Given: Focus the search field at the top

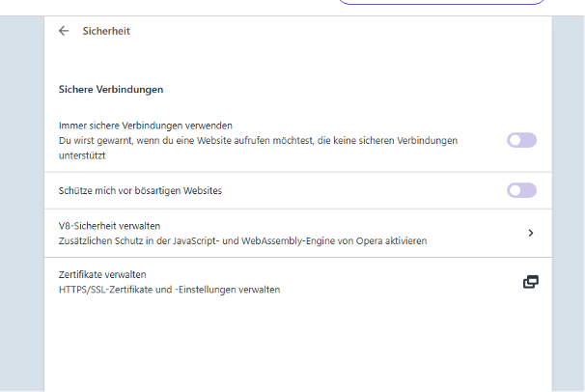Looking at the screenshot, I should click(x=442, y=3).
